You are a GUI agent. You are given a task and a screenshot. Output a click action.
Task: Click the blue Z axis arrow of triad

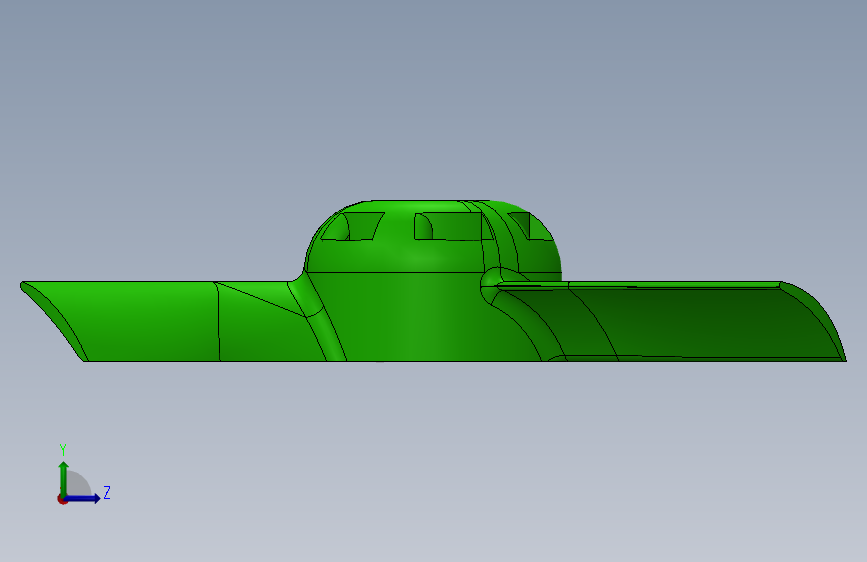83,498
